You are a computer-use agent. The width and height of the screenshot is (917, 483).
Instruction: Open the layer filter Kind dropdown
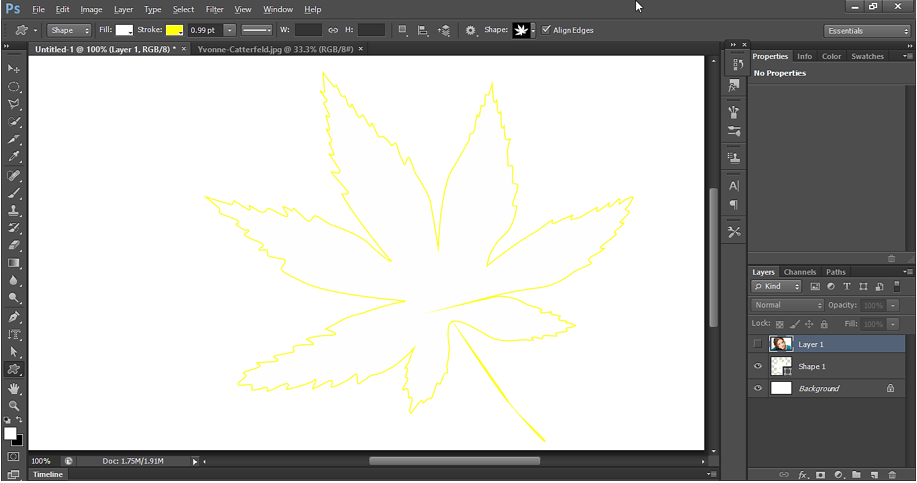pyautogui.click(x=776, y=287)
